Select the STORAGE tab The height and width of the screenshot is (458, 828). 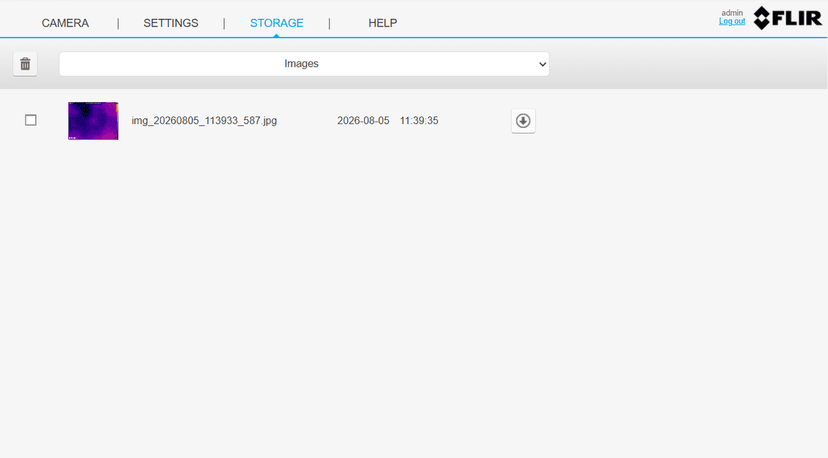tap(277, 23)
